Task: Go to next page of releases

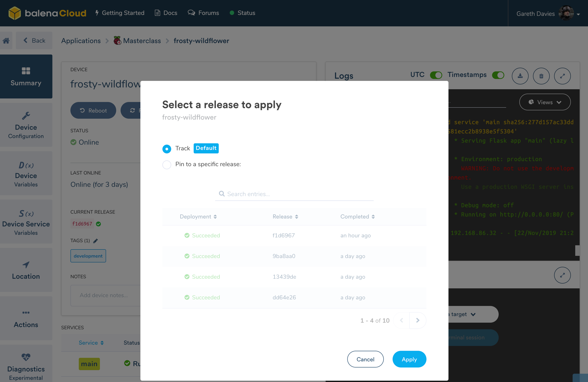Action: pyautogui.click(x=418, y=320)
